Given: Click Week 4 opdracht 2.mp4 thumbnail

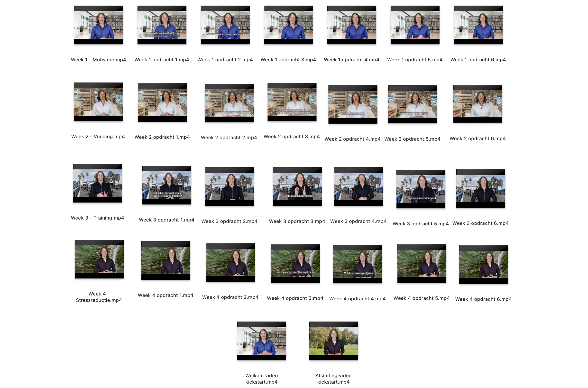Looking at the screenshot, I should coord(230,263).
